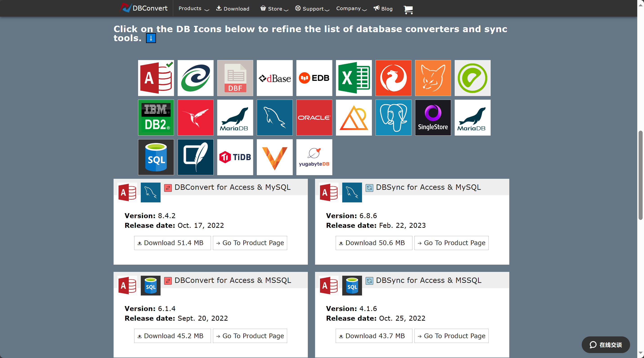Click the Download 43.7 MB button

tap(374, 336)
